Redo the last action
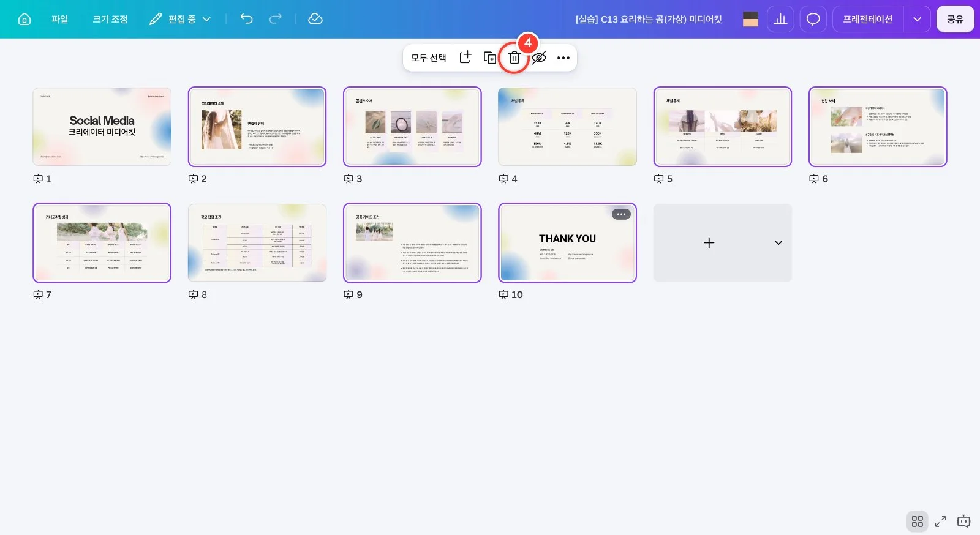This screenshot has height=535, width=980. (x=276, y=19)
